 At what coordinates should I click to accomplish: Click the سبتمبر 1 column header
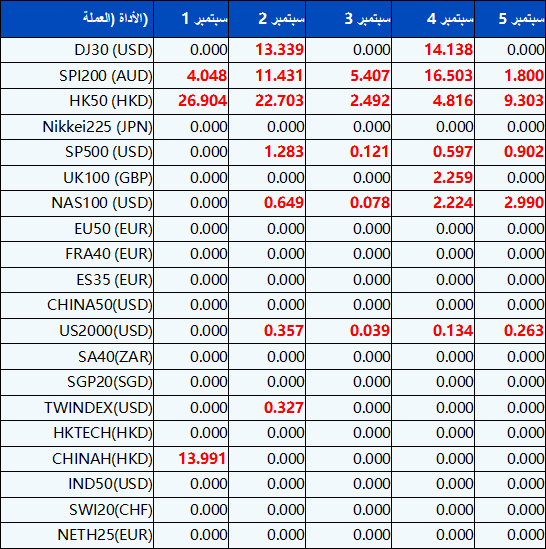tap(191, 19)
